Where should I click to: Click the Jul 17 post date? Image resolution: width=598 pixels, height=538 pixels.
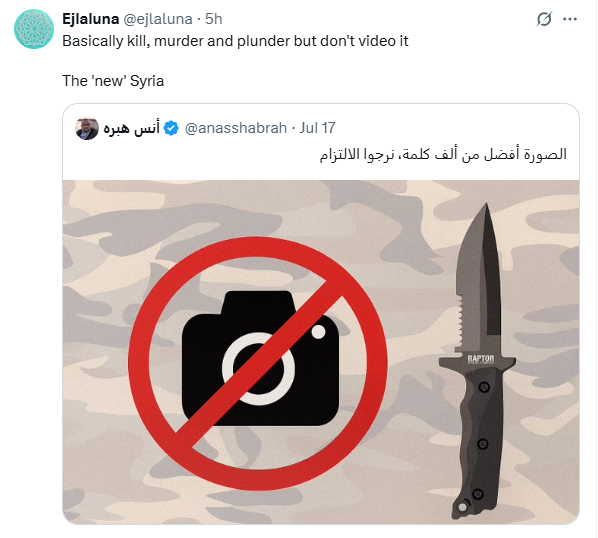pyautogui.click(x=317, y=128)
